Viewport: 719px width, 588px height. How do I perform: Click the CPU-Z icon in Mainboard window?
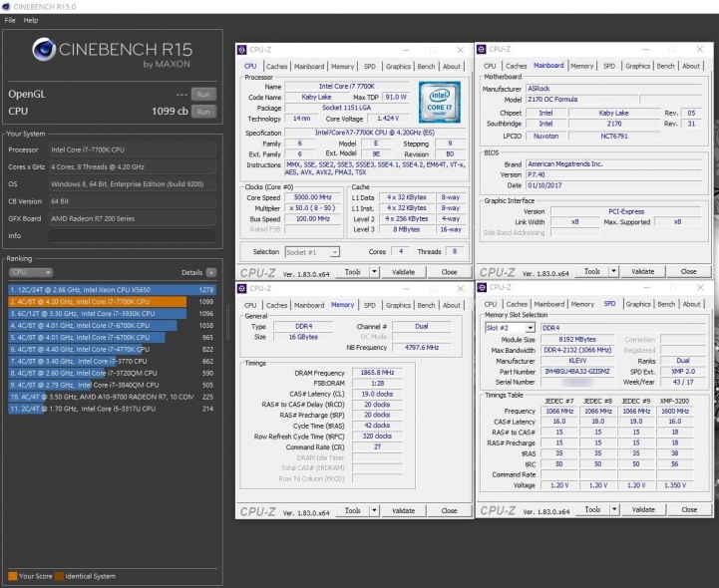pyautogui.click(x=482, y=49)
